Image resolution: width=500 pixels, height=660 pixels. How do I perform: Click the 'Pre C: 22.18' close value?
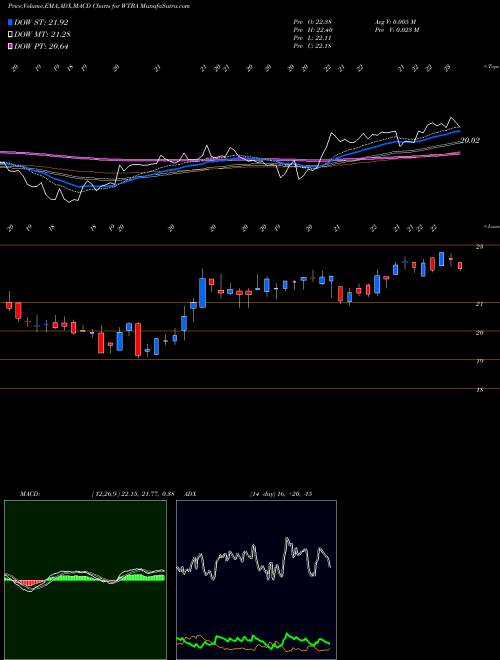coord(312,46)
